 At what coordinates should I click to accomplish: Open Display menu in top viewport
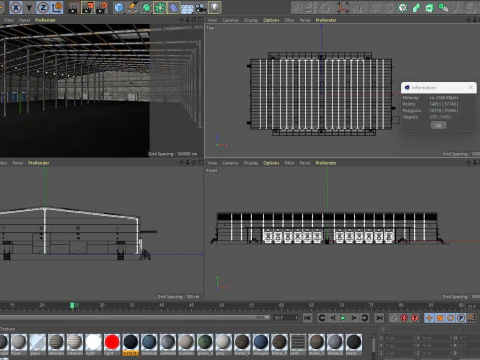coord(251,20)
